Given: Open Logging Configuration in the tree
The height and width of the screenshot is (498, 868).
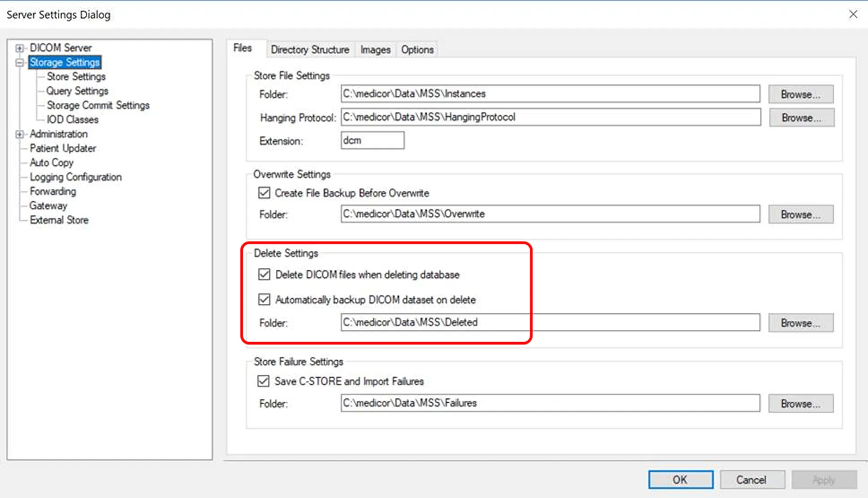Looking at the screenshot, I should point(75,177).
